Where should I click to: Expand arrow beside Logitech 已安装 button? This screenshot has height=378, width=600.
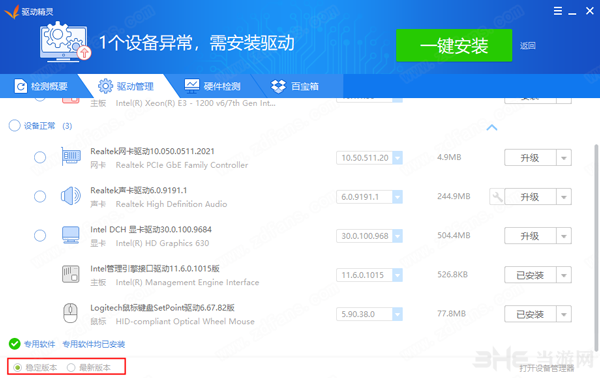(x=564, y=314)
